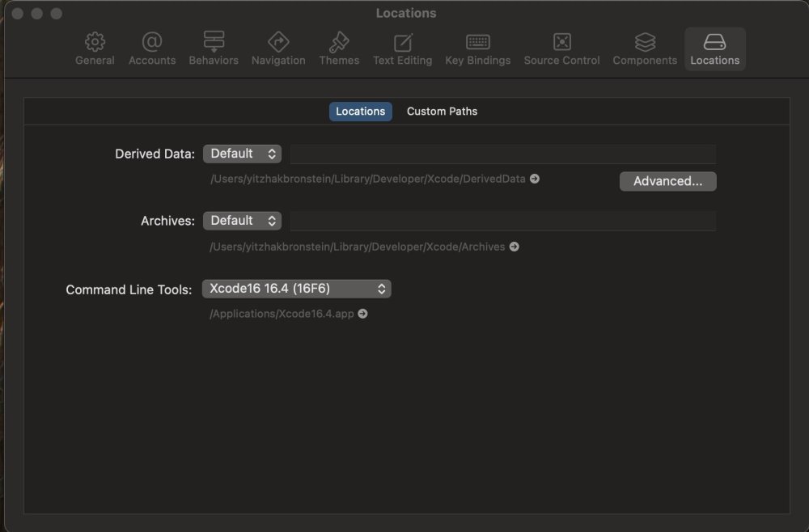The image size is (809, 532).
Task: Click the Advanced... button
Action: tap(667, 181)
